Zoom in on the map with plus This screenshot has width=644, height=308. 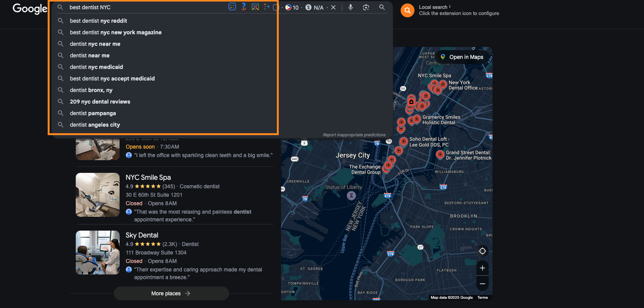[x=483, y=268]
